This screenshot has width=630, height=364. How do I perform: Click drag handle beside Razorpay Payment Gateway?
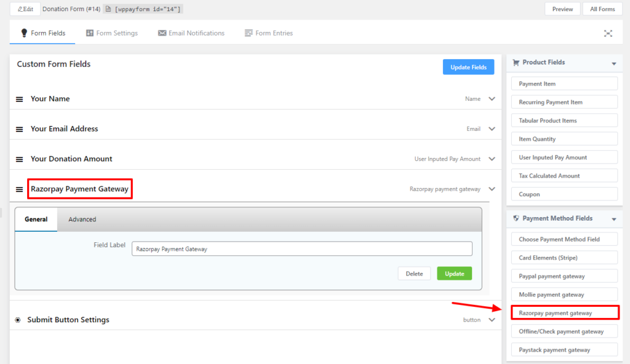click(x=19, y=189)
